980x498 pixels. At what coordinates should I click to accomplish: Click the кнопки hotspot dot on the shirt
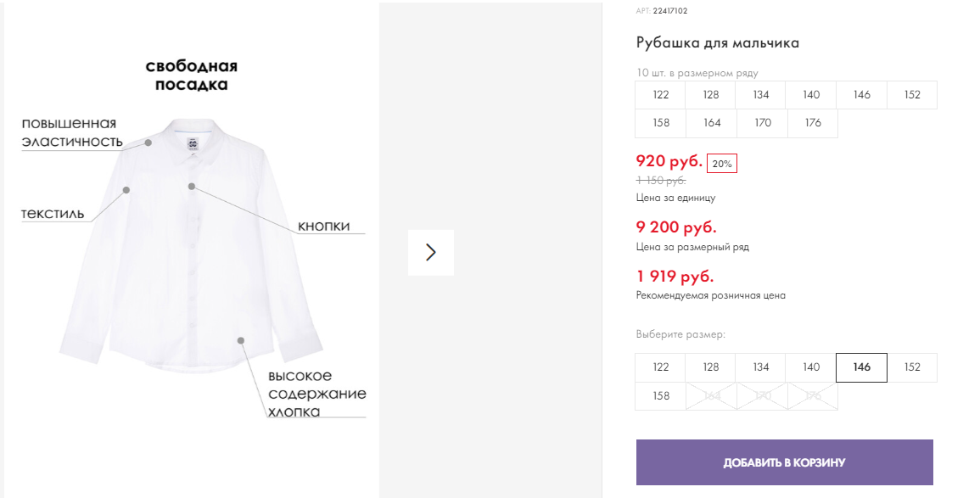[x=192, y=186]
